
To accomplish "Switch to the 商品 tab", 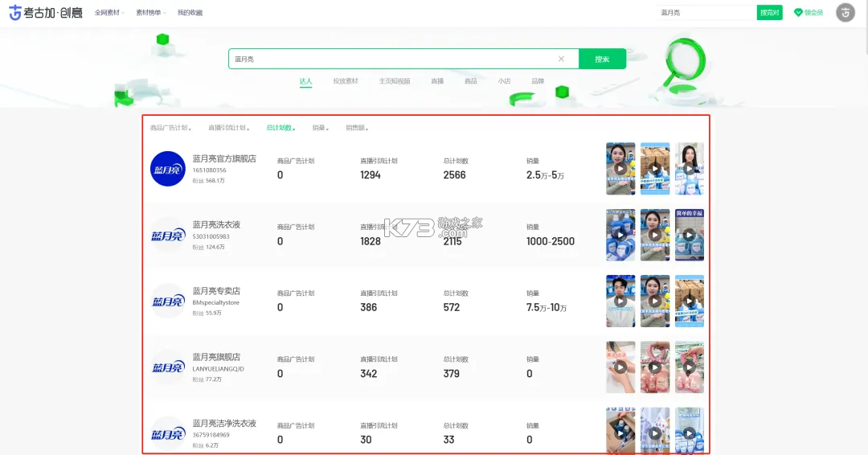I will point(471,81).
